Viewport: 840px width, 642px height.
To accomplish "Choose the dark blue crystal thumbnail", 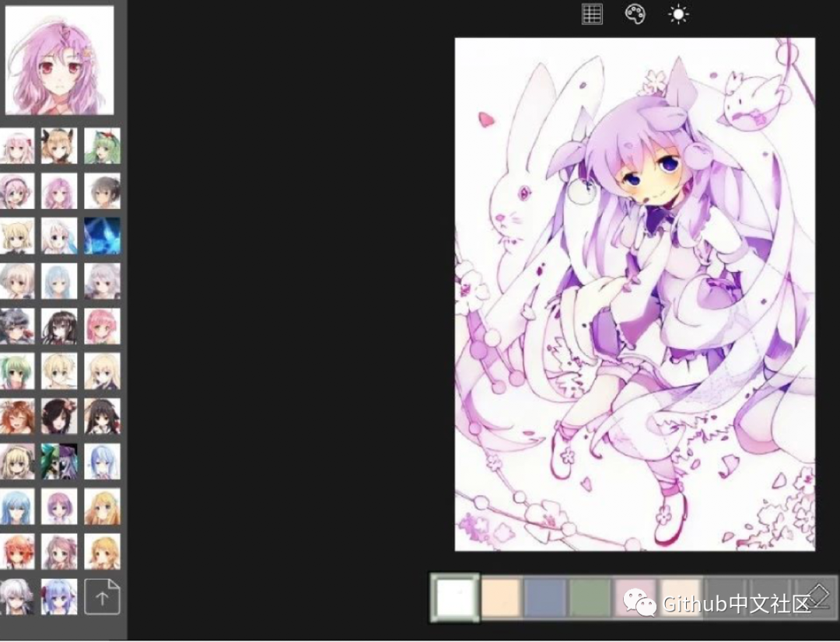I will 103,236.
